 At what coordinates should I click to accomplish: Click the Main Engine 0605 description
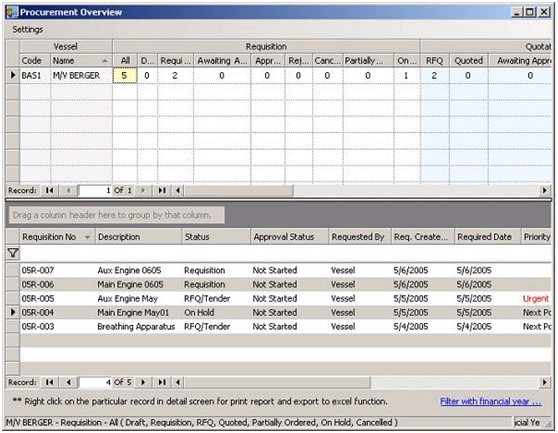(x=130, y=285)
